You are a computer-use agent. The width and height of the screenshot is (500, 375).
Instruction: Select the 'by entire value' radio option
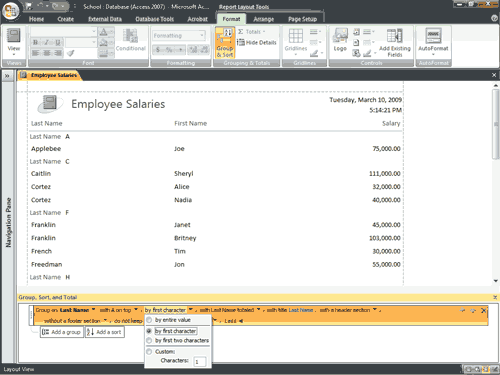click(168, 320)
